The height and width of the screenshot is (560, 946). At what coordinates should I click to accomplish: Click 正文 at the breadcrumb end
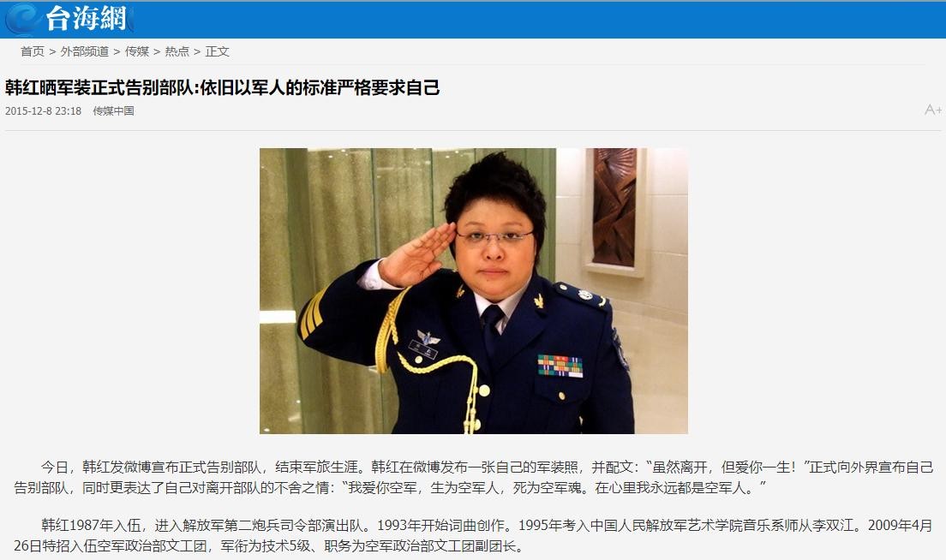pyautogui.click(x=217, y=52)
